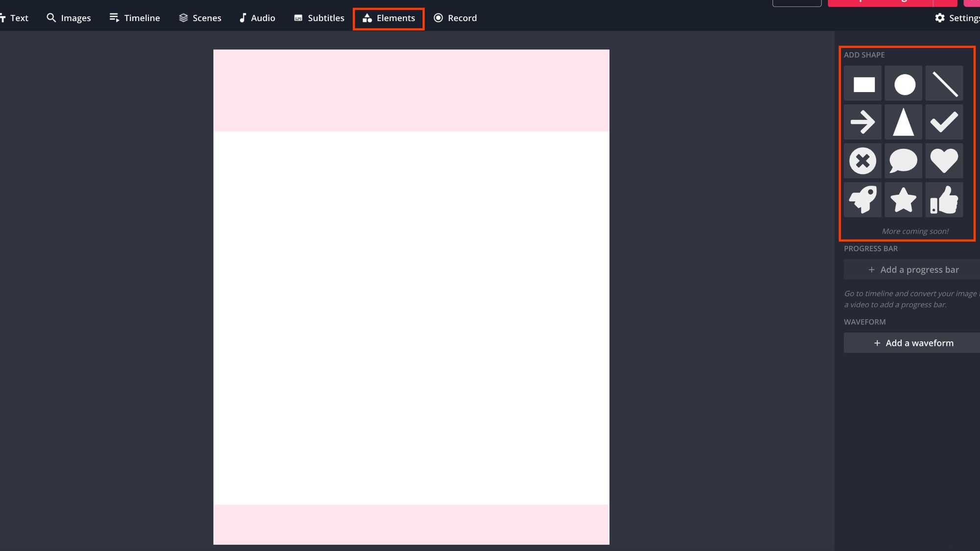Insert the diagonal line shape

pos(944,84)
